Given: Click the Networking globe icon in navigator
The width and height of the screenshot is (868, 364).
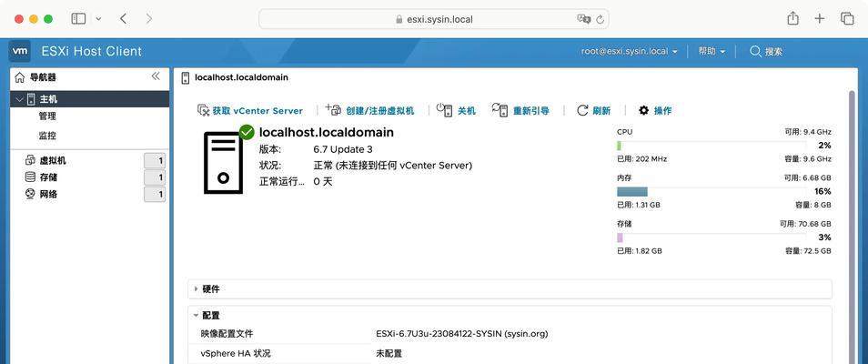Looking at the screenshot, I should pos(30,194).
